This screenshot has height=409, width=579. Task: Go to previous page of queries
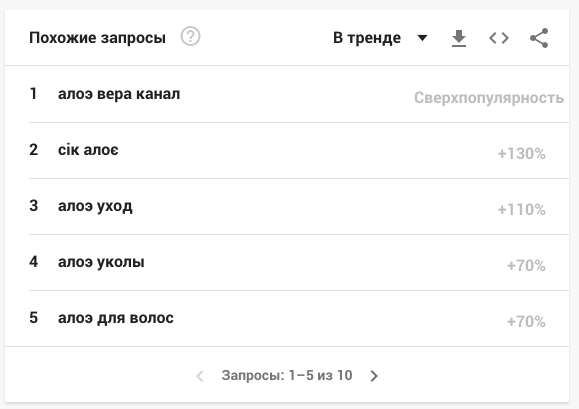pos(200,376)
